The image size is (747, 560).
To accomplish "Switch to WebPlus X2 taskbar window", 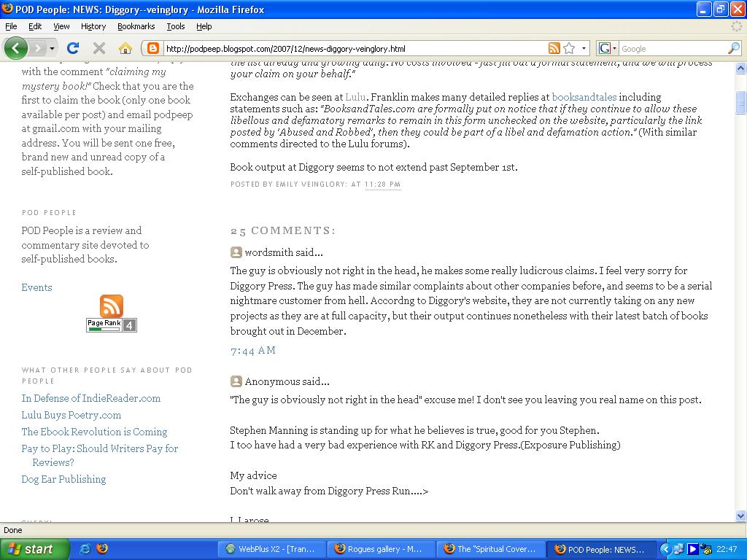I will click(x=271, y=549).
